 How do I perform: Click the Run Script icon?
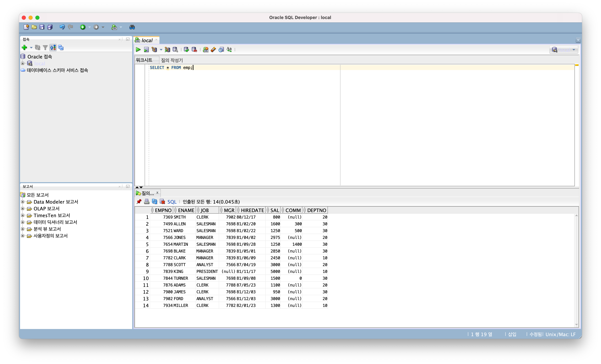pyautogui.click(x=146, y=49)
